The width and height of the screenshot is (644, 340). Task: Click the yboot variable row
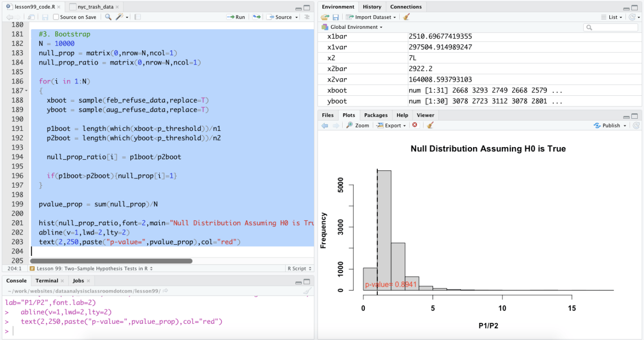click(x=480, y=101)
